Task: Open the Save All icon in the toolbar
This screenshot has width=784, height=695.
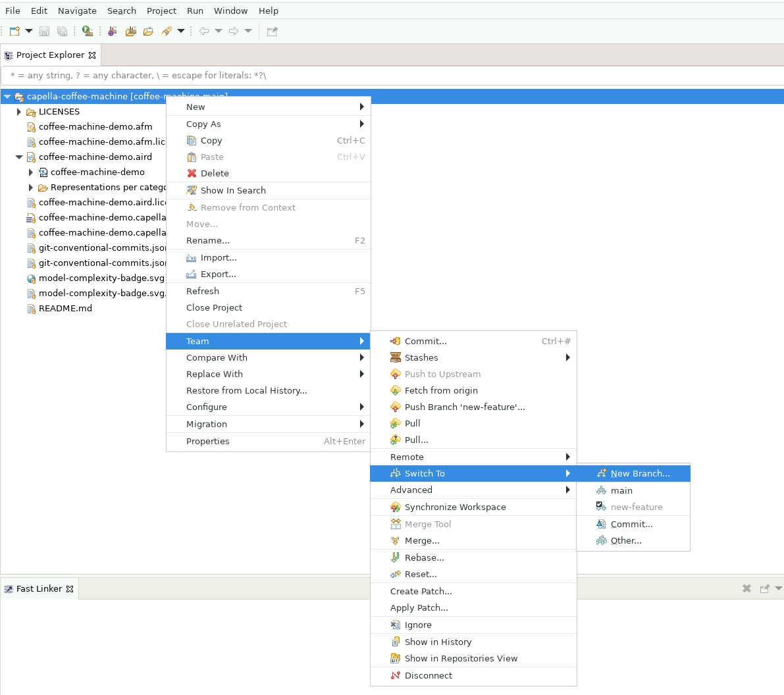Action: click(x=61, y=31)
